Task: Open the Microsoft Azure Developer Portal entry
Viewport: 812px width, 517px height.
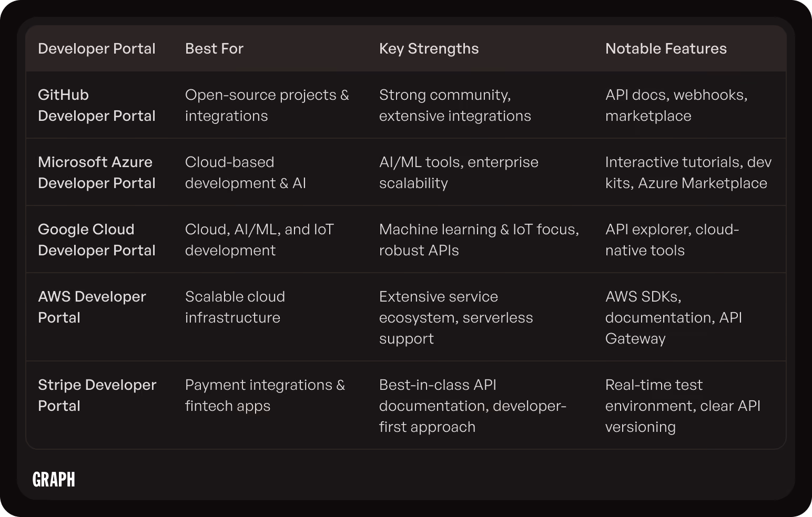Action: click(x=97, y=172)
